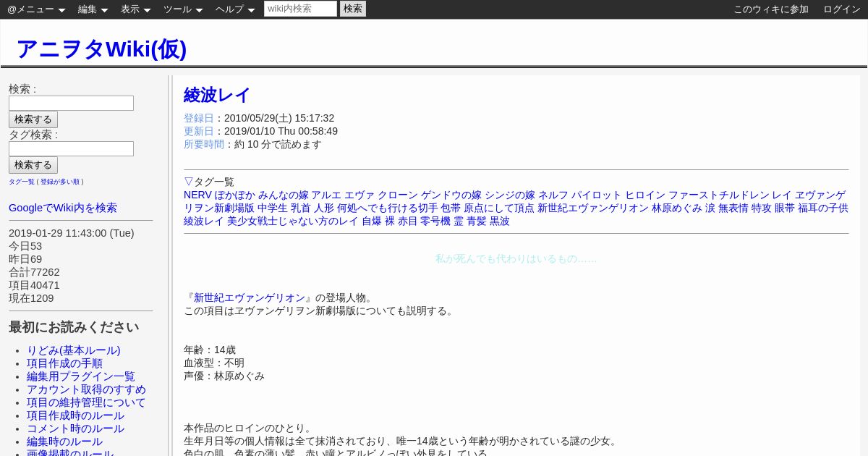The image size is (868, 456).
Task: Open the 黒波 tag
Action: tap(500, 221)
